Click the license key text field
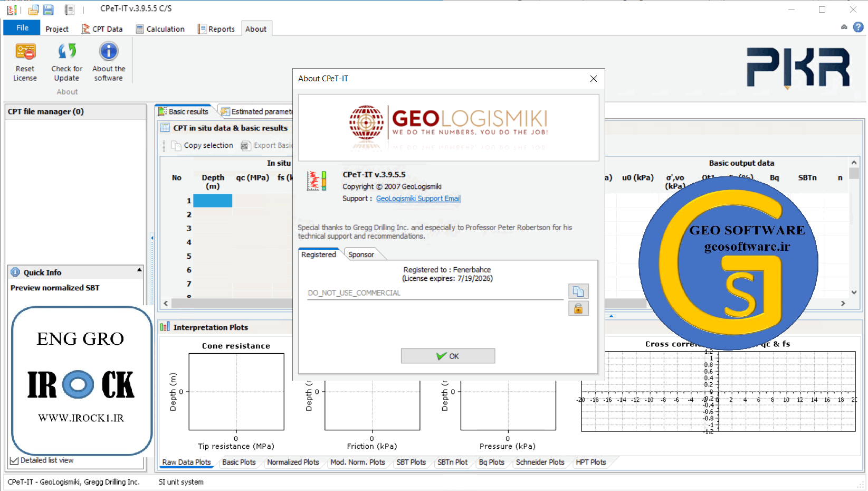868x491 pixels. point(435,293)
